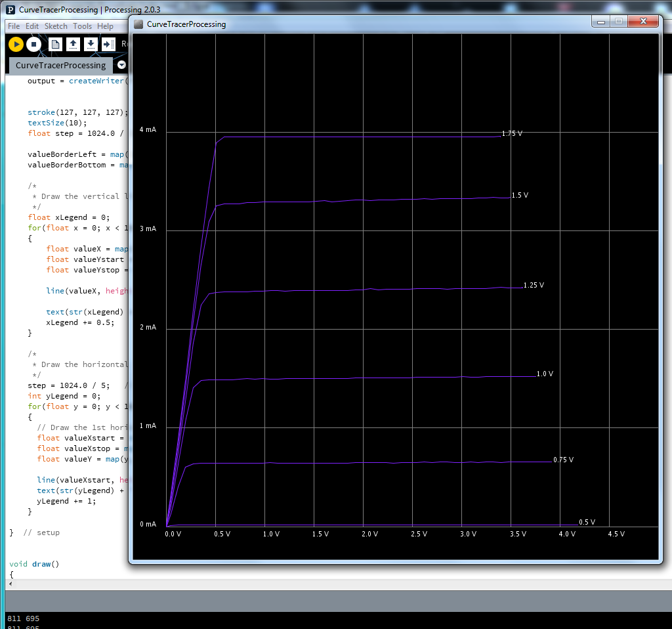Minimize the CurveTracerProcessing plot window
The width and height of the screenshot is (672, 629).
(601, 22)
